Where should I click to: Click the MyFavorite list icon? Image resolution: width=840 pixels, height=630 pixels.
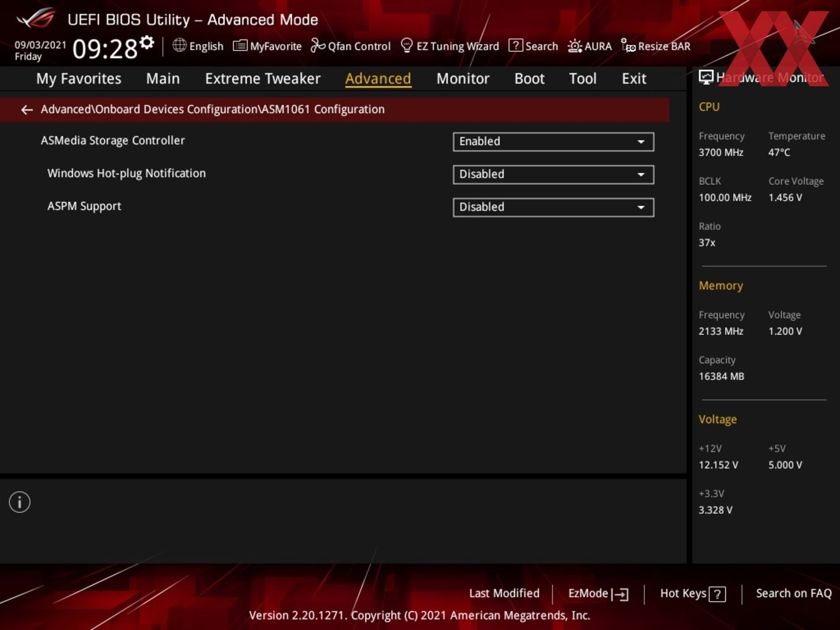240,46
